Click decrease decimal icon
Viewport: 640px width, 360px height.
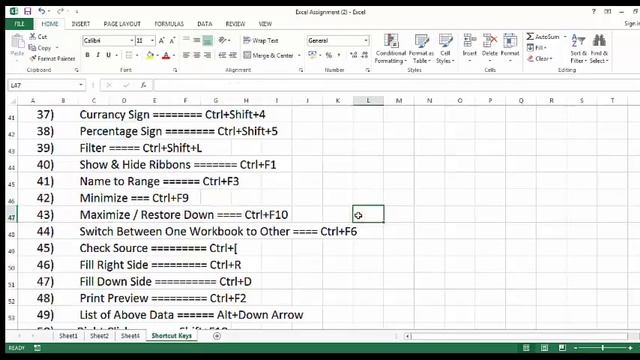pyautogui.click(x=364, y=55)
